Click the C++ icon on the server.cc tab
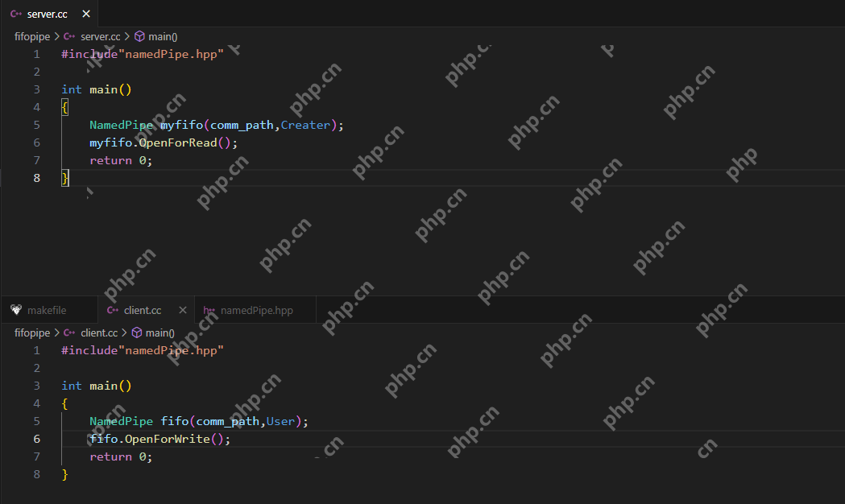Viewport: 845px width, 504px height. 15,14
